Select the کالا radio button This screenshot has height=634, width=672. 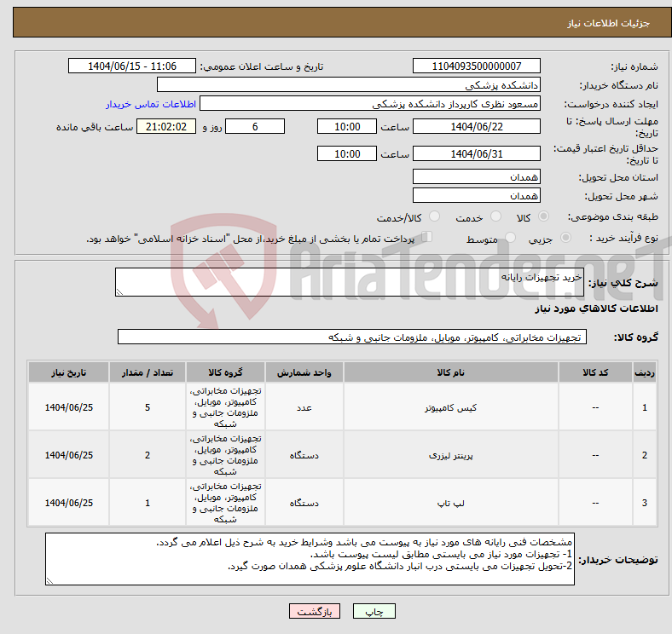(543, 216)
